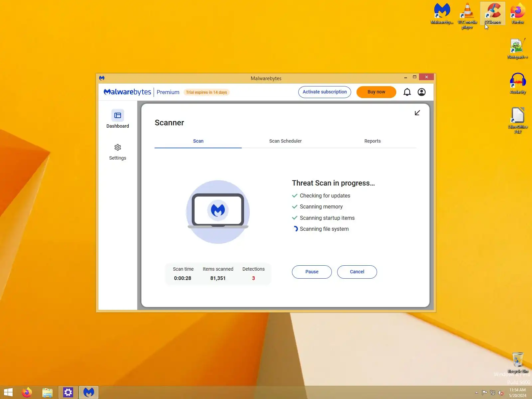The image size is (532, 399).
Task: Click the Malwarebytes taskbar button
Action: click(x=89, y=392)
